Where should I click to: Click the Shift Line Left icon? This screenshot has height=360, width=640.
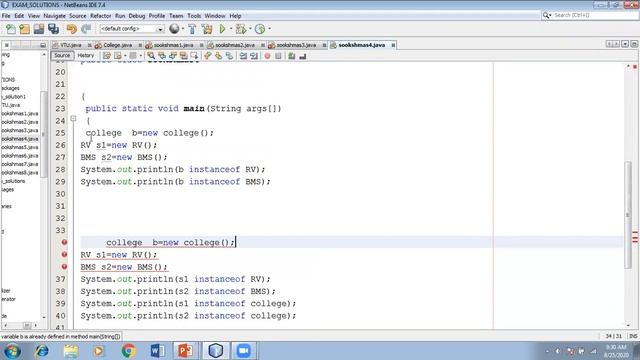pos(243,56)
